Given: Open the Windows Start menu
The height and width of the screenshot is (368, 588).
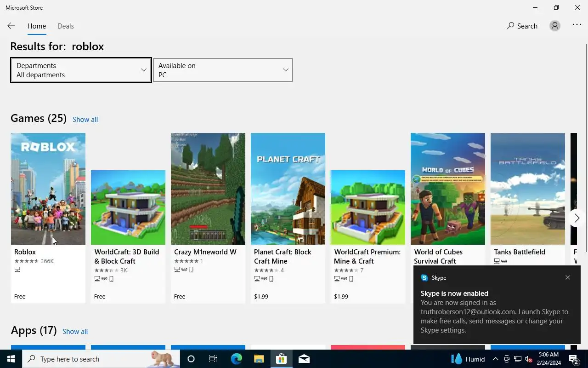Looking at the screenshot, I should (x=11, y=359).
